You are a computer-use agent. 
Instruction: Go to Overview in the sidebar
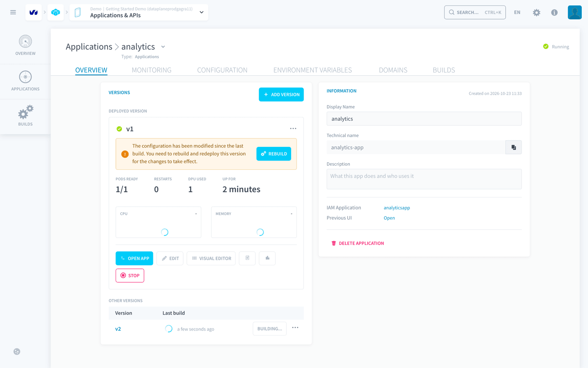(25, 45)
